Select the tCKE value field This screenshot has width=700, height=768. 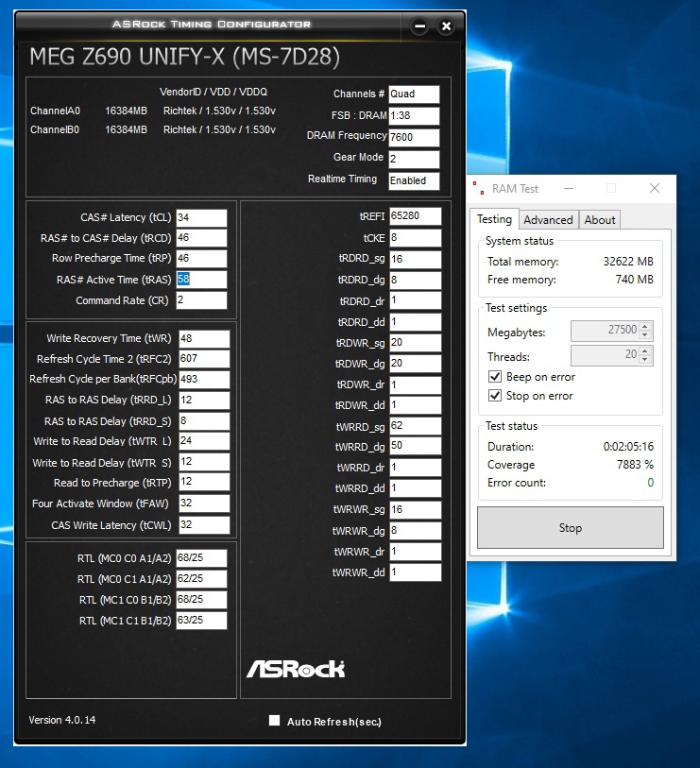(x=416, y=237)
